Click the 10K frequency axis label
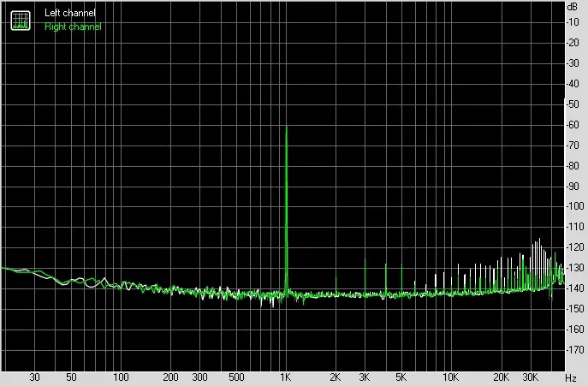Viewport: 588px width, 386px height. [x=450, y=377]
